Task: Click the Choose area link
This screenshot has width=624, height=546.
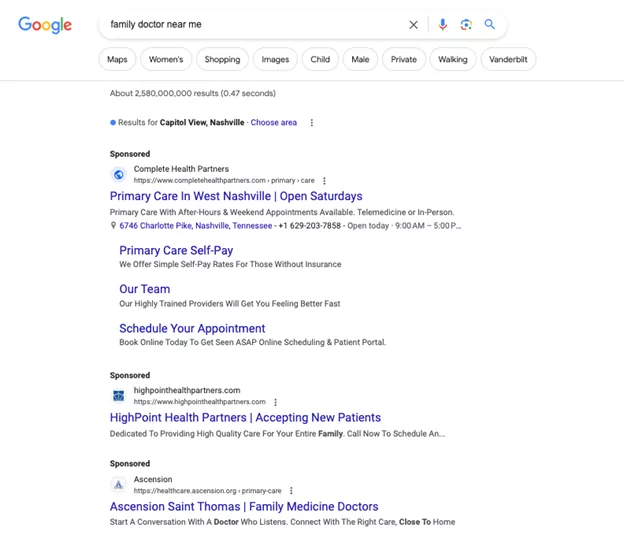Action: tap(273, 123)
